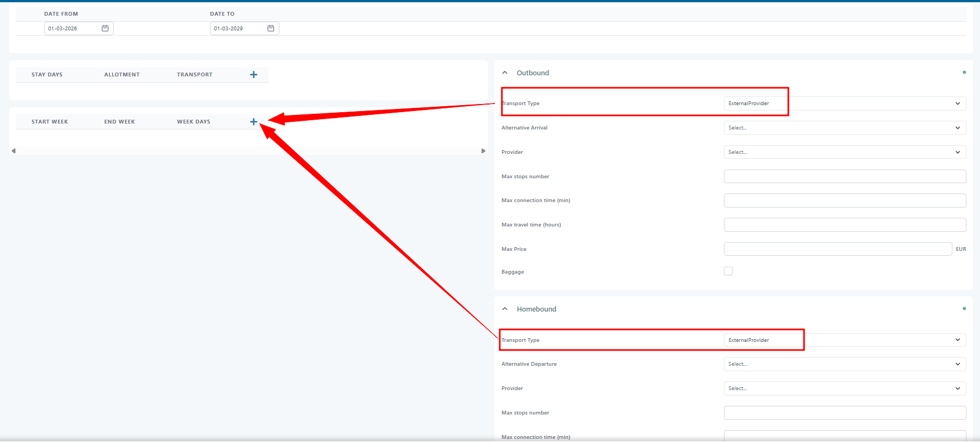Click the Outbound Max connection time field
Image resolution: width=980 pixels, height=447 pixels.
tap(845, 200)
